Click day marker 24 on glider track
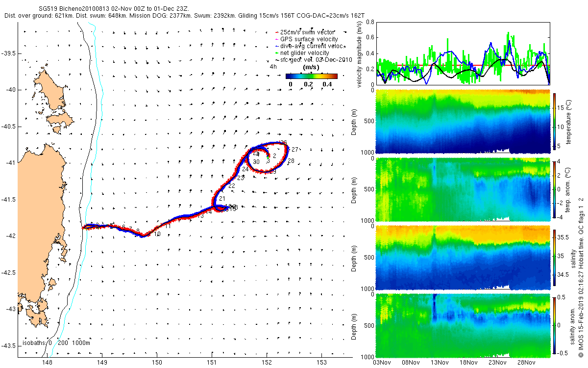588x368 pixels. point(245,169)
